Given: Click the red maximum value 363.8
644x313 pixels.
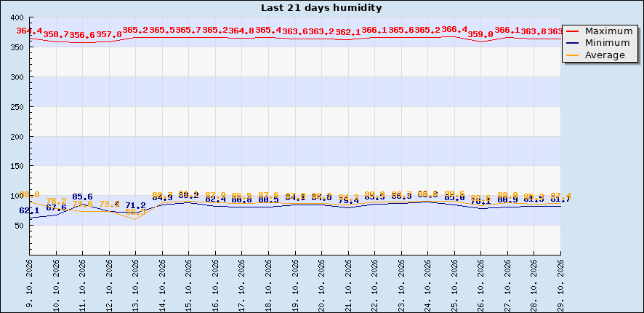Looking at the screenshot, I should [x=534, y=32].
